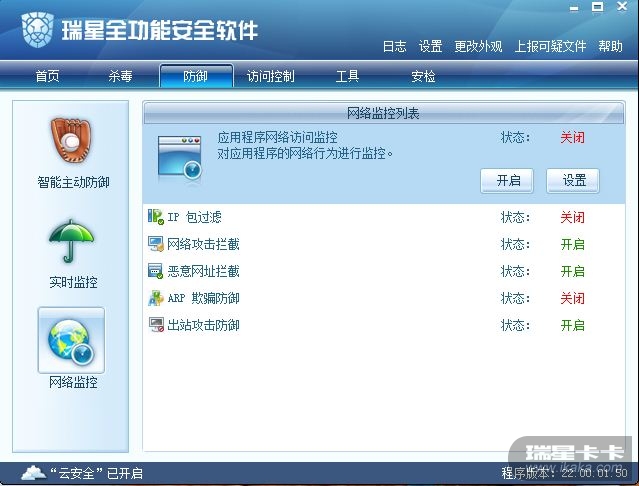Screen dimensions: 639x486
Task: Switch to the 首页 tab
Action: click(48, 76)
